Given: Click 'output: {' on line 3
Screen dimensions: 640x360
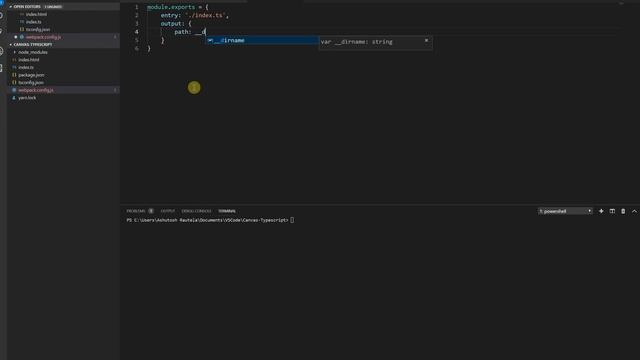Looking at the screenshot, I should [x=176, y=24].
